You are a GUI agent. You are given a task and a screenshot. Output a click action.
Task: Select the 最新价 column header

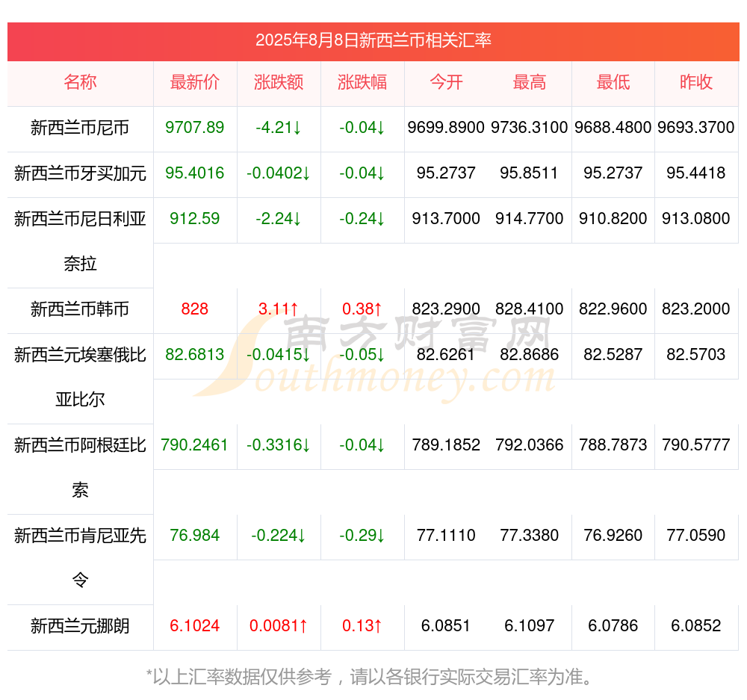coord(194,82)
